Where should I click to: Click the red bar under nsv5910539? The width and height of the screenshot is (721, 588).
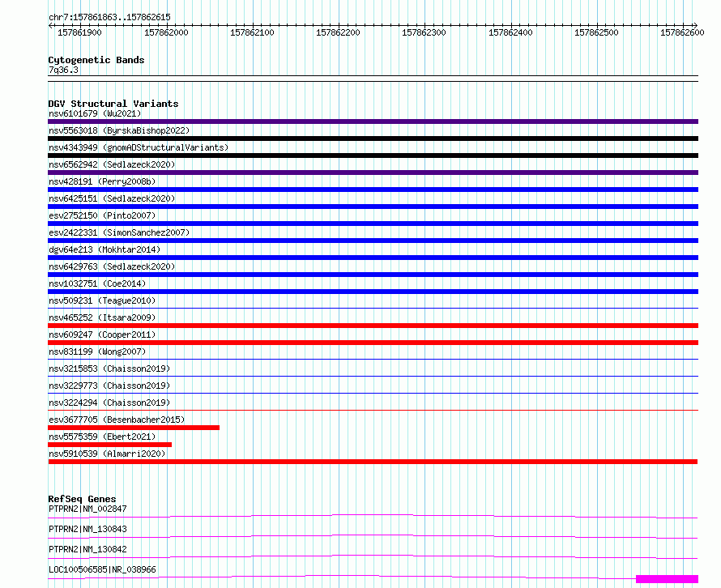click(x=373, y=462)
